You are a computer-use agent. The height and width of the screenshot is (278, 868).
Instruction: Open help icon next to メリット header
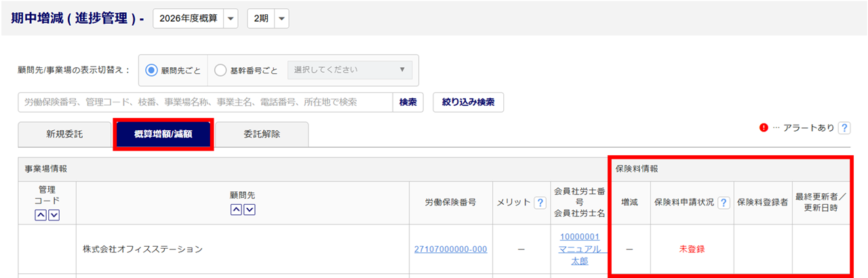click(540, 203)
